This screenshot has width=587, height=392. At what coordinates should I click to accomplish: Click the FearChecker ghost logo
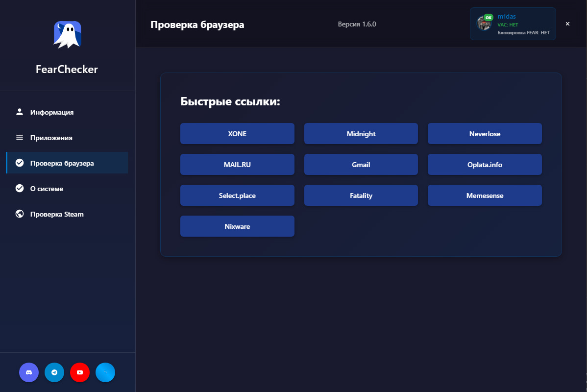click(x=67, y=35)
